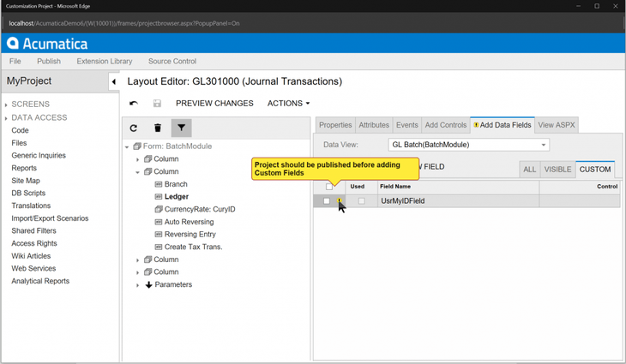Click the Reversing Entry field icon
This screenshot has height=364, width=626.
tap(159, 235)
